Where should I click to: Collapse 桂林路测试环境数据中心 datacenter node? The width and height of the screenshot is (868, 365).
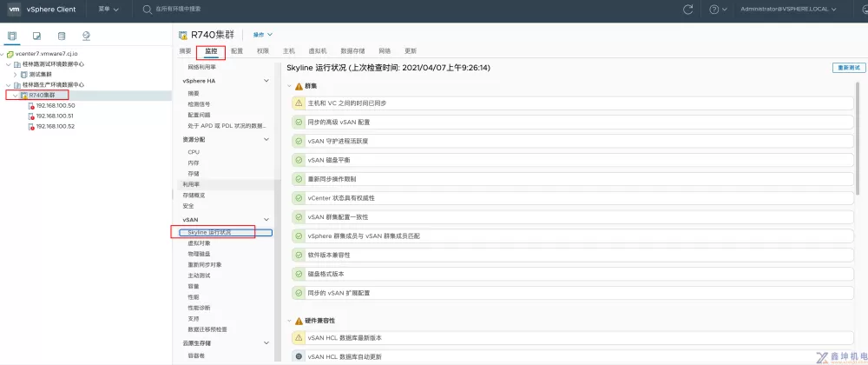click(x=9, y=64)
